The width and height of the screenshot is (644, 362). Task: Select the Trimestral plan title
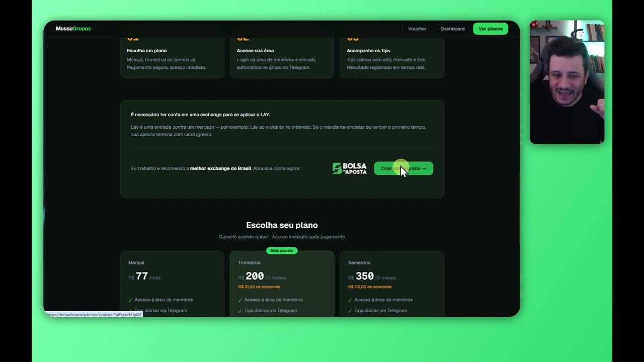pos(249,262)
